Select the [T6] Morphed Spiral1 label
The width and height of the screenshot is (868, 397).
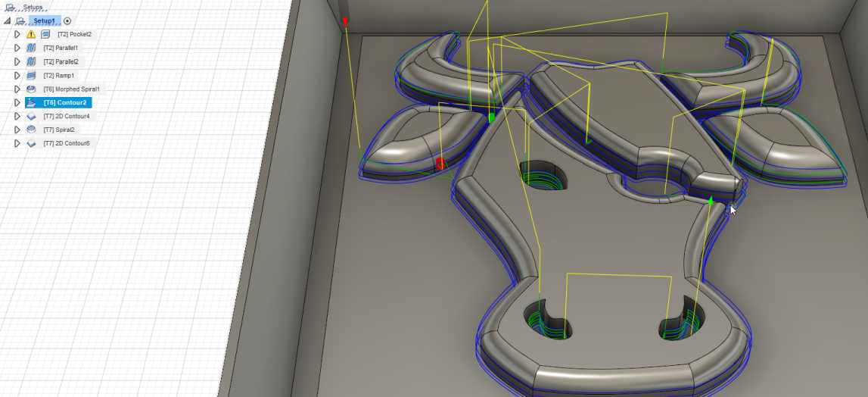click(x=71, y=89)
